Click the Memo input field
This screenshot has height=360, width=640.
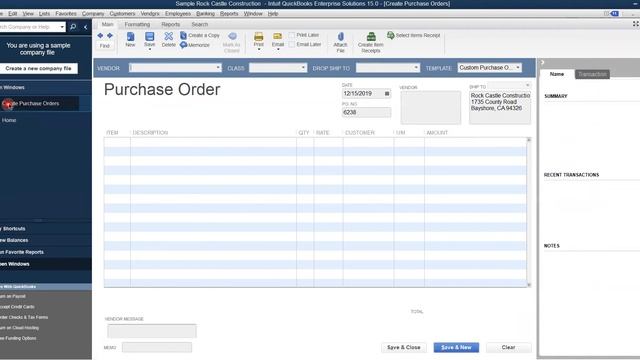coord(157,347)
